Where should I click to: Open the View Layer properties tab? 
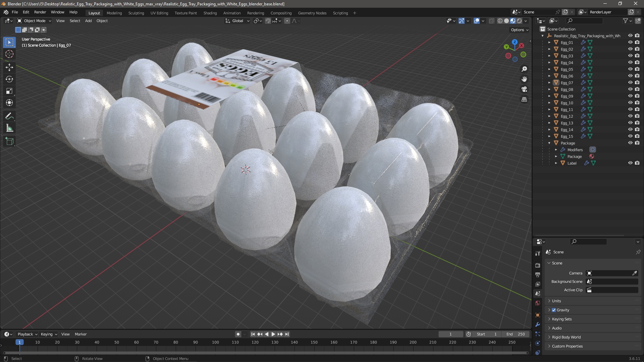(538, 284)
